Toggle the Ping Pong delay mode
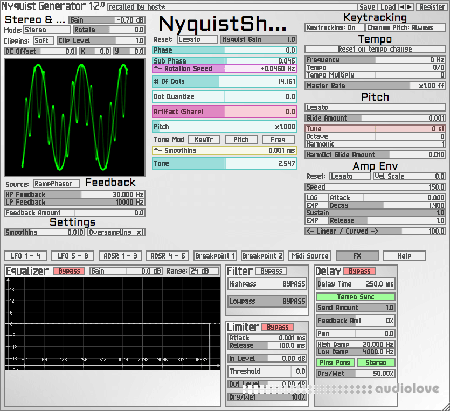The image size is (450, 411). click(335, 362)
